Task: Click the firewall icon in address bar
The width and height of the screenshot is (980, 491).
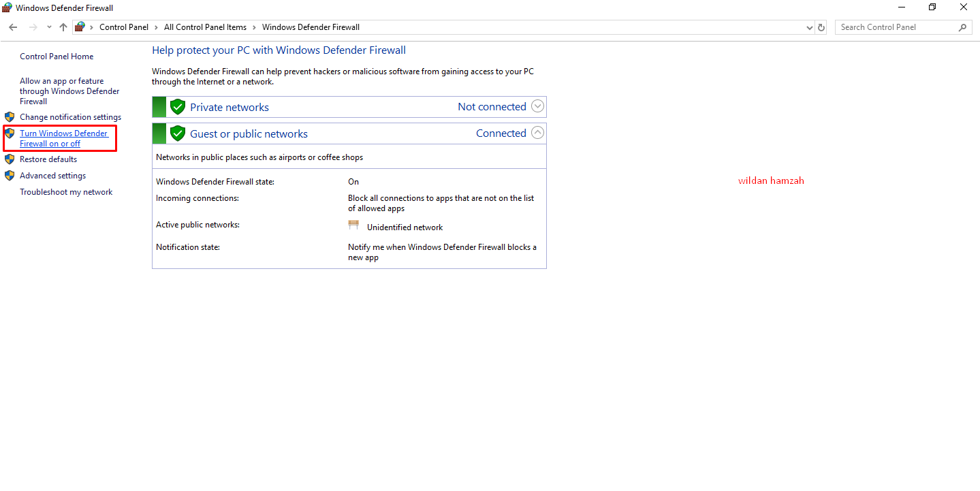Action: click(x=80, y=27)
